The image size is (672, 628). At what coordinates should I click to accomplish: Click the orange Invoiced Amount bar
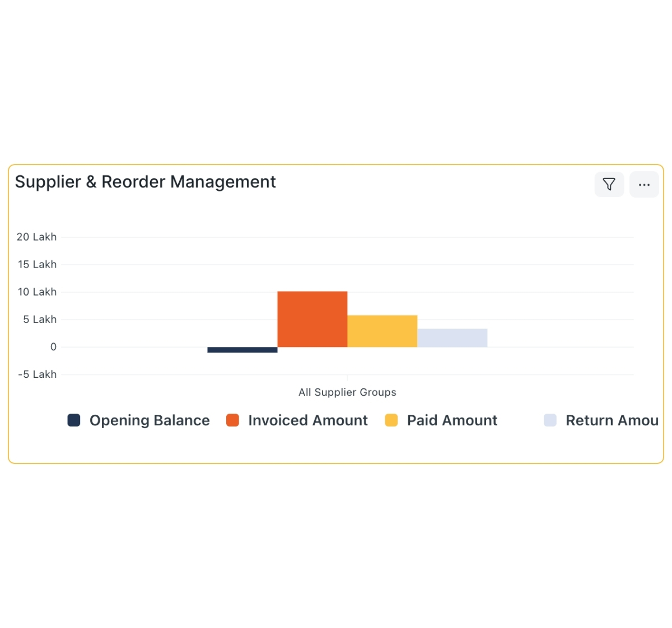point(312,319)
